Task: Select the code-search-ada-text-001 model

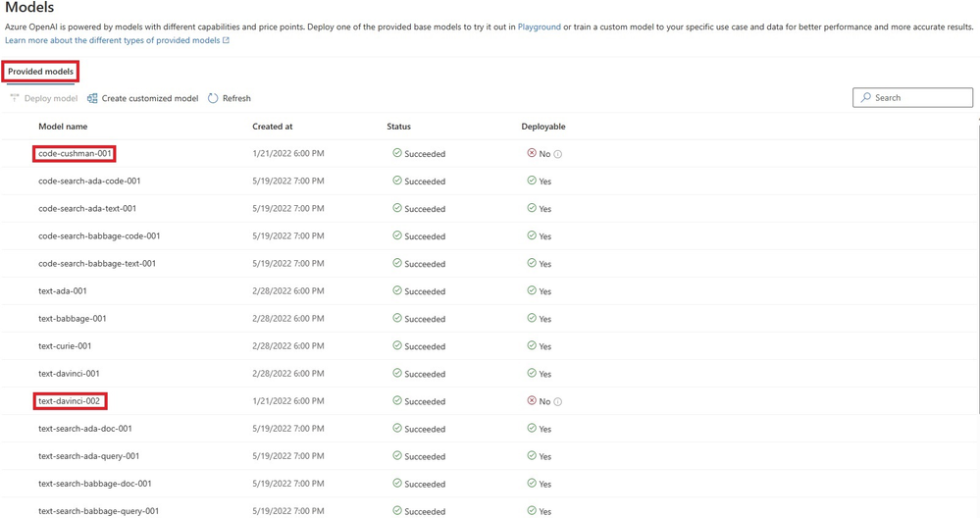Action: click(87, 208)
